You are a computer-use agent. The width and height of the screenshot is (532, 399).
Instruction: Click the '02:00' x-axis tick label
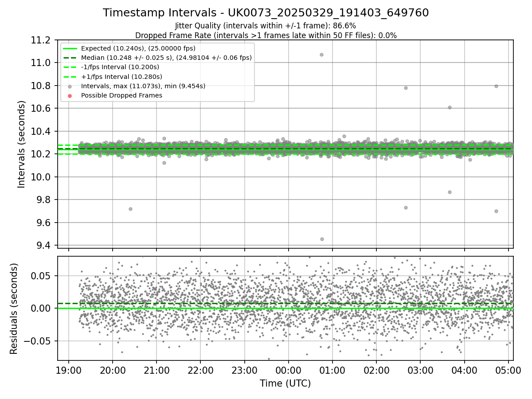point(376,370)
